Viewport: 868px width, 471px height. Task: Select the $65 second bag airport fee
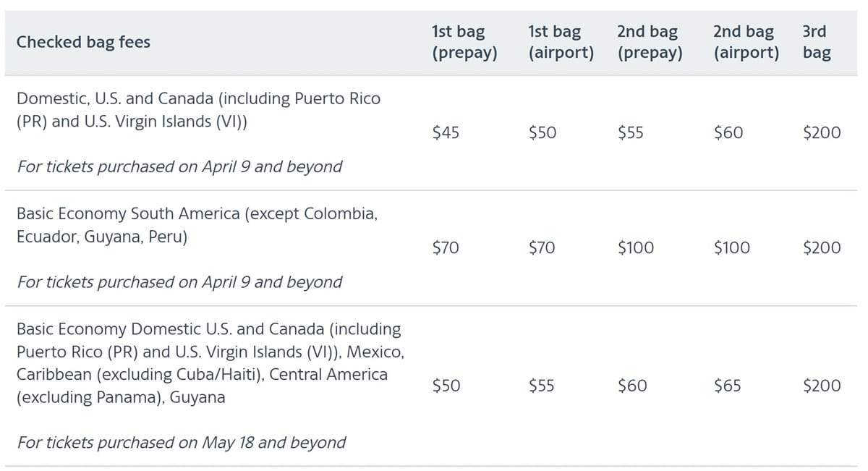727,386
